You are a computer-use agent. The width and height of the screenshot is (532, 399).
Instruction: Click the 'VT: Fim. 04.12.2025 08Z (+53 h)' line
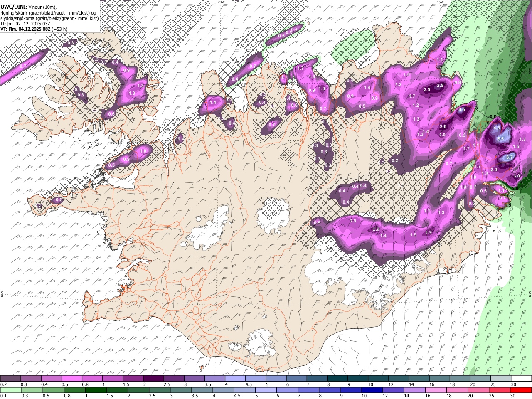(34, 29)
